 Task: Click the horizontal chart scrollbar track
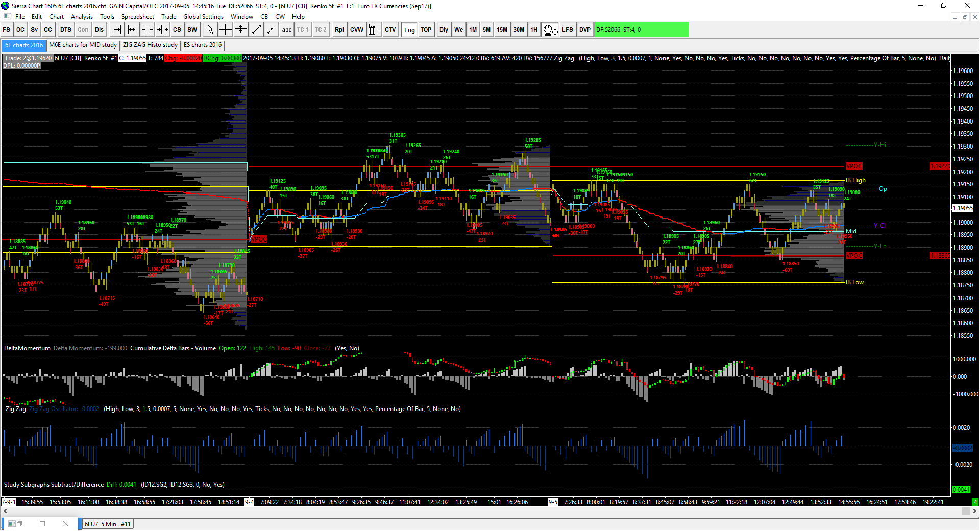click(489, 511)
